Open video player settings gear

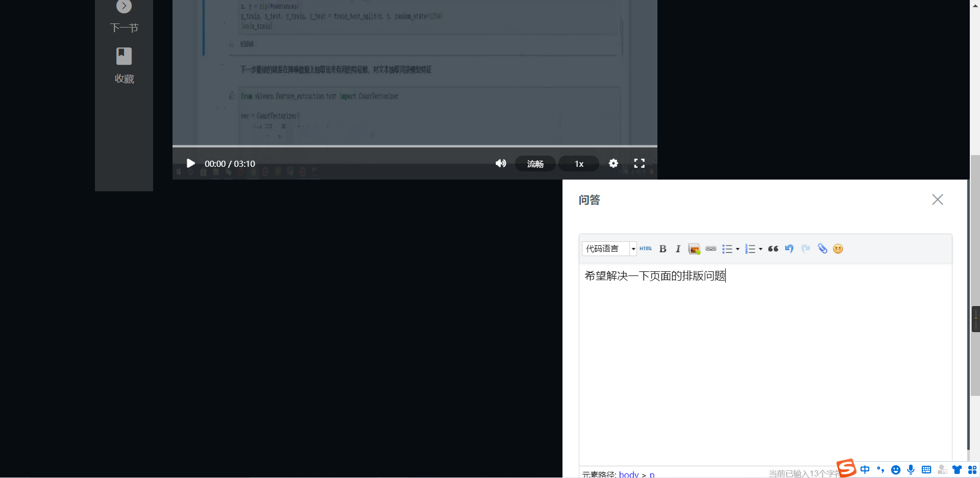click(x=614, y=163)
